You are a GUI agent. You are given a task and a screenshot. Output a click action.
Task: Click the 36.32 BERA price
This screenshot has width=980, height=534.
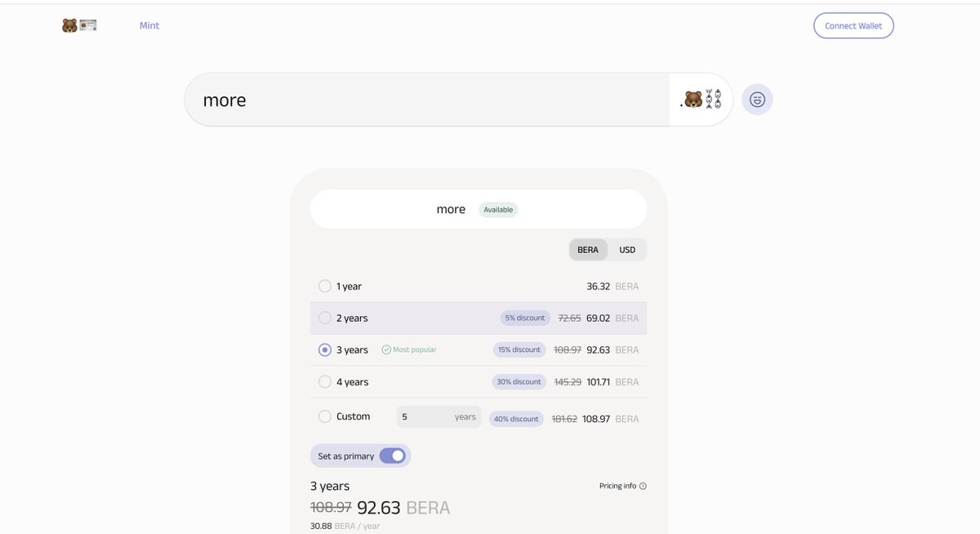(612, 287)
